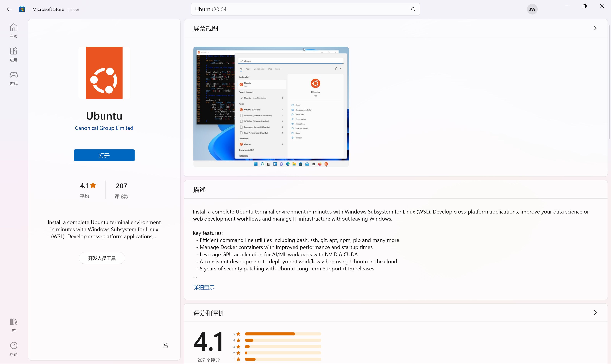
Task: Click the '207 个评分' label
Action: click(208, 360)
